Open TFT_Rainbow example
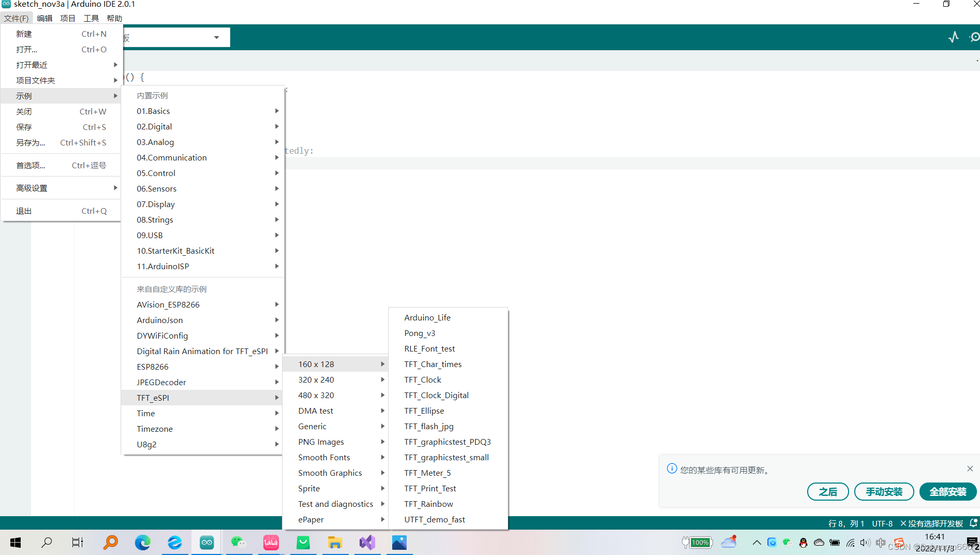The image size is (980, 555). click(x=448, y=504)
